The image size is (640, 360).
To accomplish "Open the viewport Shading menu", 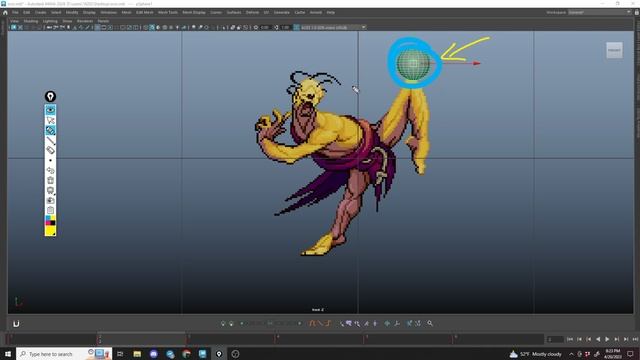I will coord(31,21).
